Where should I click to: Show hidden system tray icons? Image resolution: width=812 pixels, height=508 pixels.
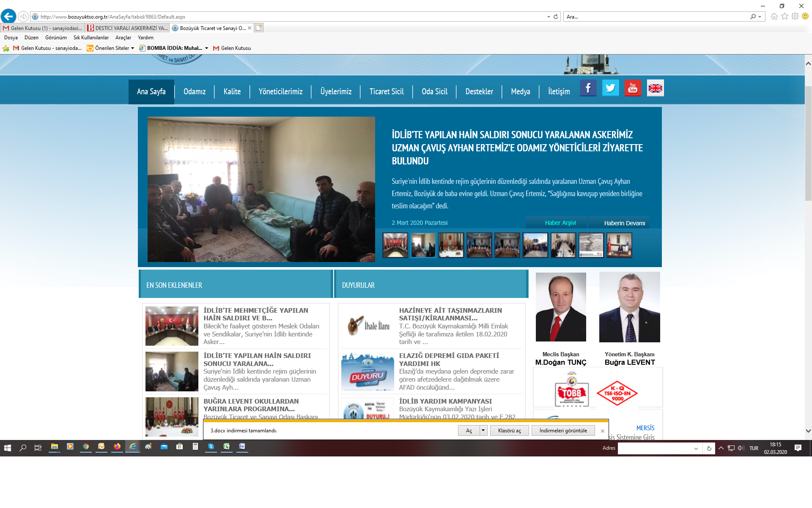[x=721, y=448]
